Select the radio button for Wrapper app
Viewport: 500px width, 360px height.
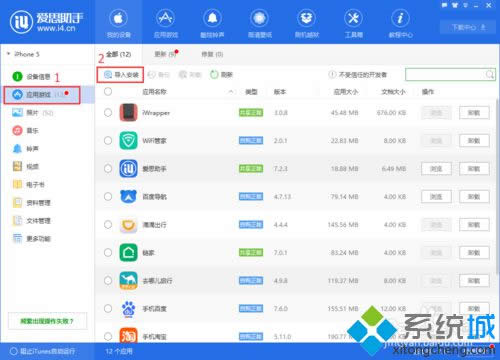pos(108,113)
